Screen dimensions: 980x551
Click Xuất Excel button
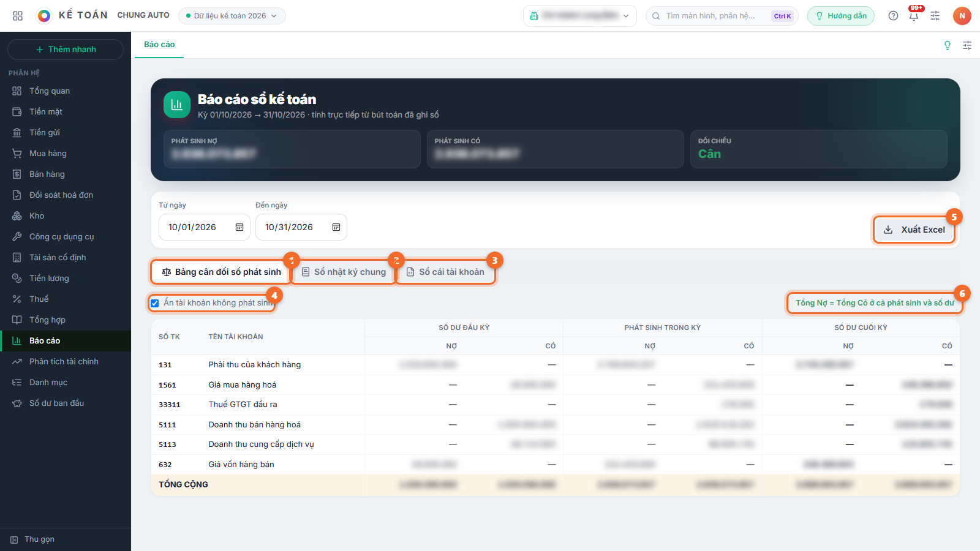(x=914, y=230)
